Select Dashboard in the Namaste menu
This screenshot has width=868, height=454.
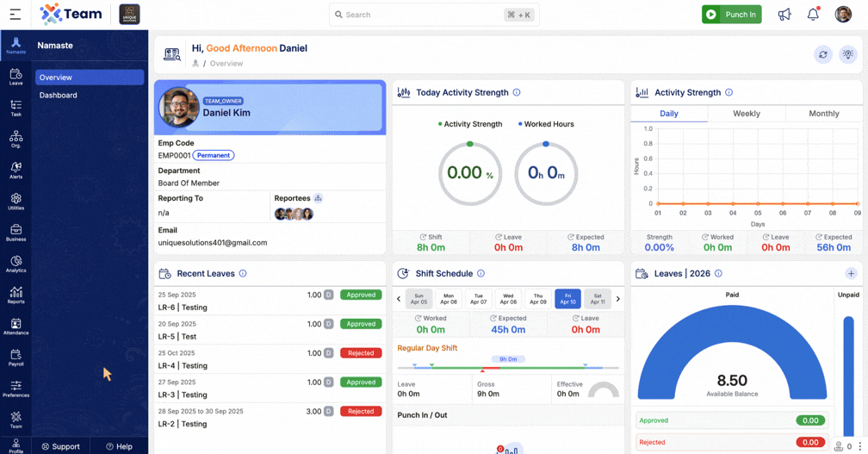(x=59, y=95)
